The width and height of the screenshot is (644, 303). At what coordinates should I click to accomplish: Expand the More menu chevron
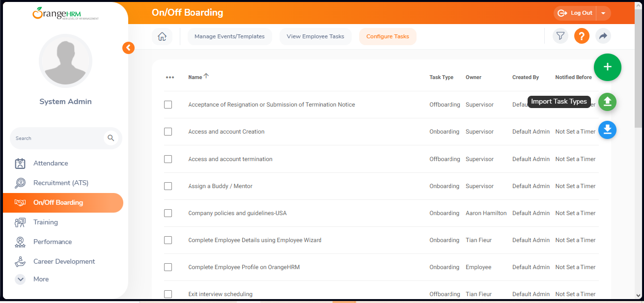pyautogui.click(x=20, y=279)
